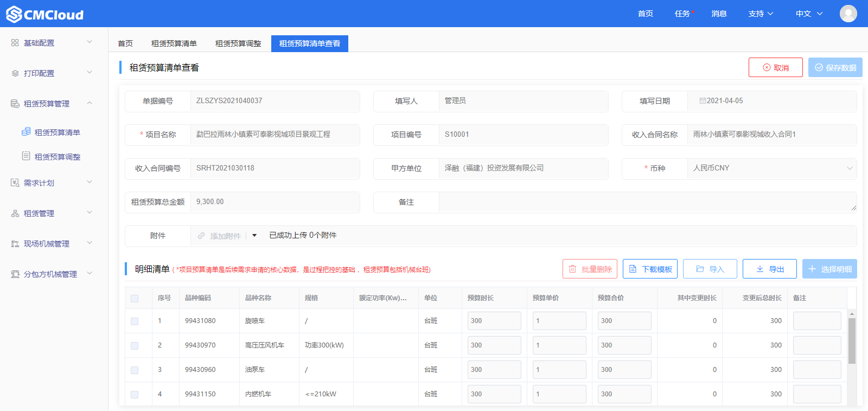Click 预算合价 input for 油泵车 row

tap(624, 370)
